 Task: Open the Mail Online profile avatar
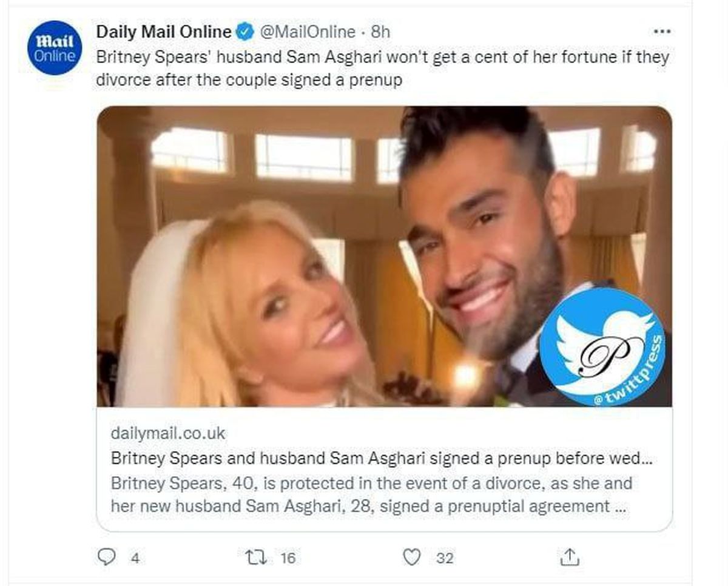coord(55,48)
